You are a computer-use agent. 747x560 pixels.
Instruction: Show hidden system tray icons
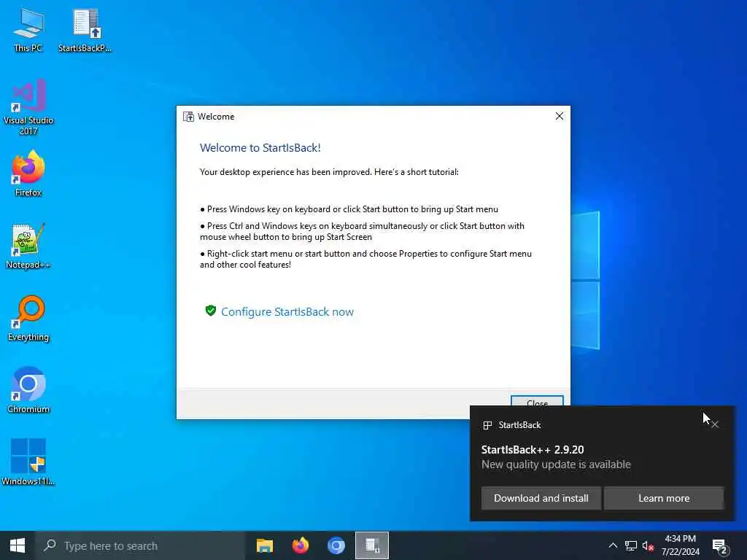(613, 545)
